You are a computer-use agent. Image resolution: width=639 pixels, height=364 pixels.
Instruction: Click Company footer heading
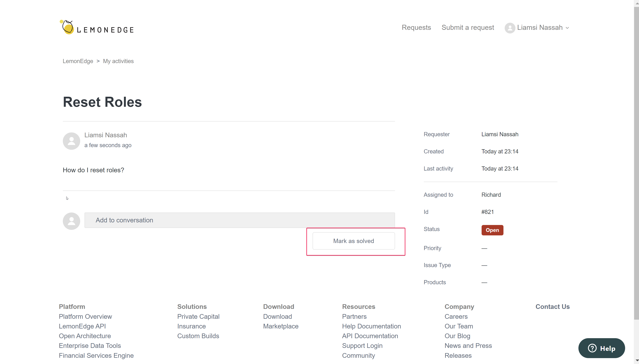(x=459, y=306)
